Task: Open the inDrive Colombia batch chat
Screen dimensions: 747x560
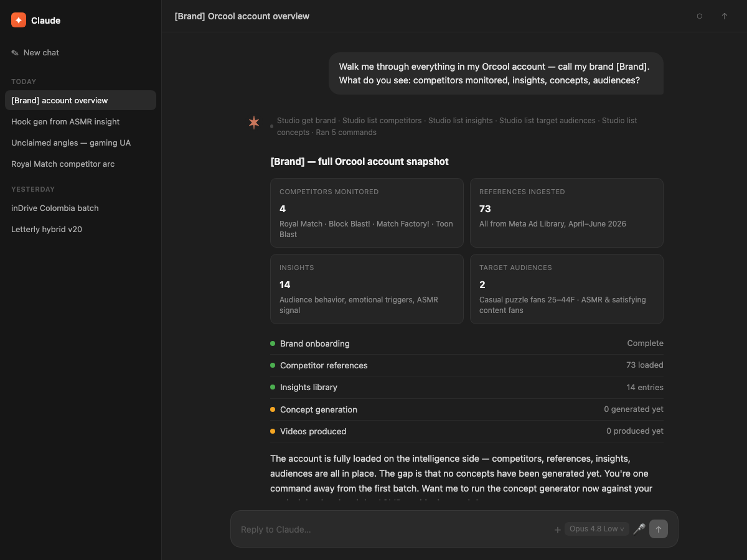Action: (x=80, y=208)
